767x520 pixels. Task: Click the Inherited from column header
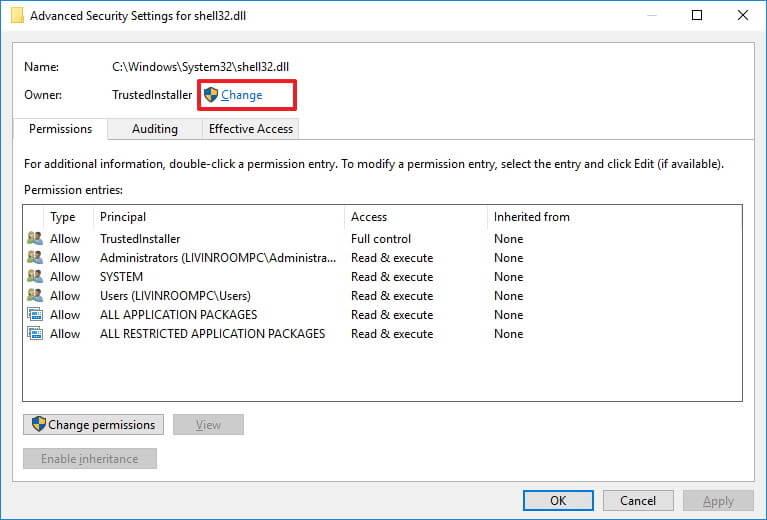click(614, 217)
